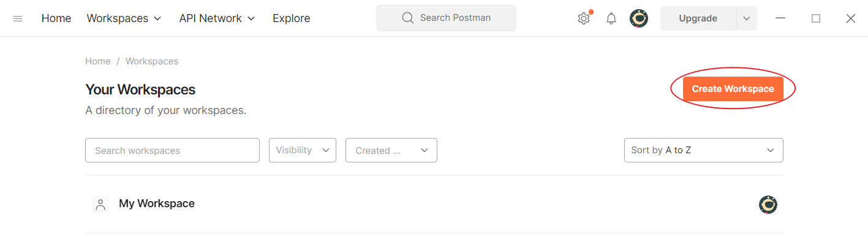This screenshot has height=236, width=868.
Task: Open the hamburger menu icon
Action: pos(18,18)
